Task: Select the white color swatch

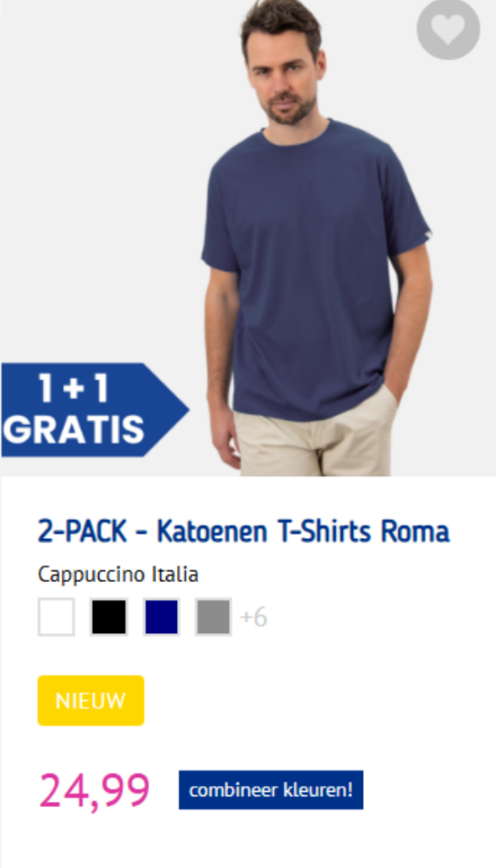Action: 56,617
